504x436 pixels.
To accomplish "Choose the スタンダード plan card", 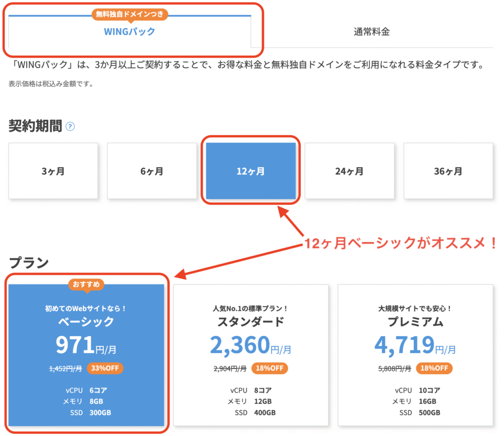I will pos(251,355).
